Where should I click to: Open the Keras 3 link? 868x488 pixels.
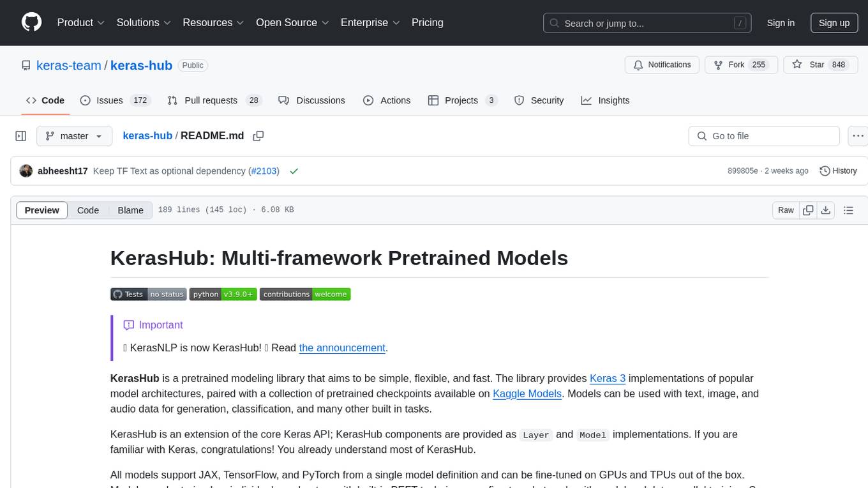click(608, 378)
